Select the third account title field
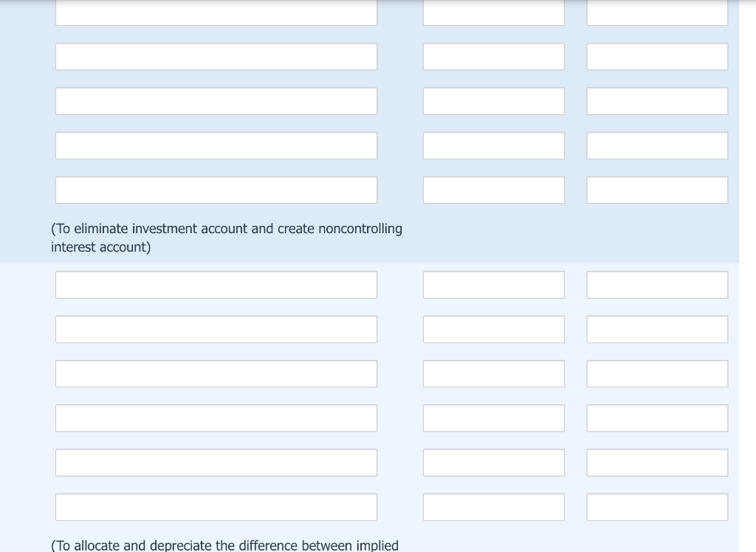 coord(216,100)
